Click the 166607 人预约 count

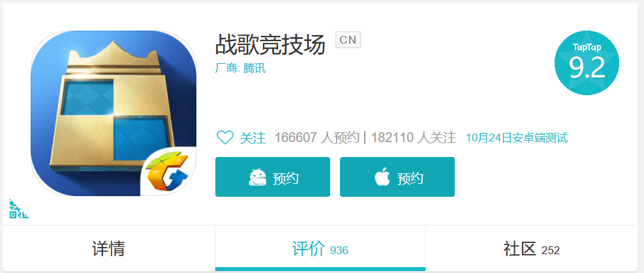[x=317, y=137]
